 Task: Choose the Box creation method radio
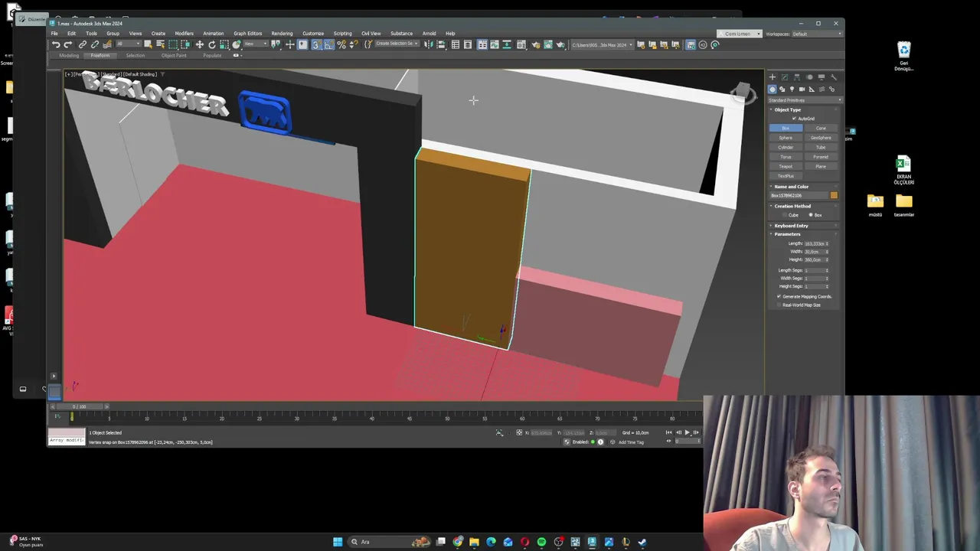coord(810,215)
